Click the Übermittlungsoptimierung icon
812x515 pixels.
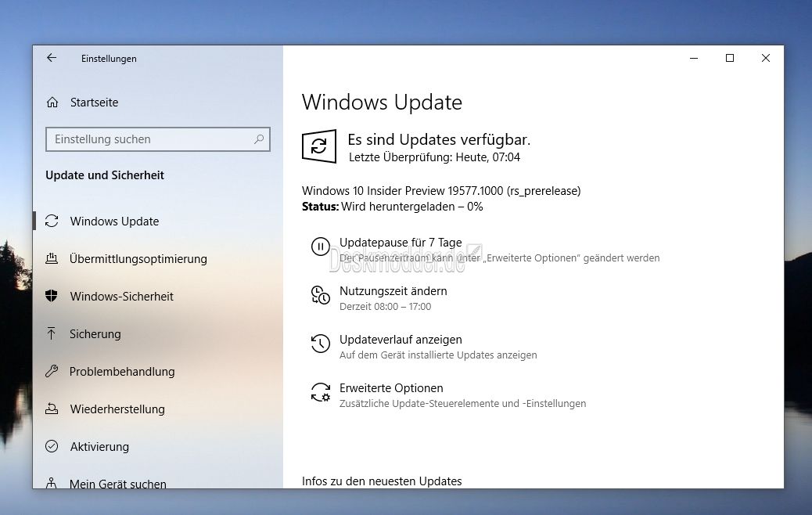coord(52,258)
